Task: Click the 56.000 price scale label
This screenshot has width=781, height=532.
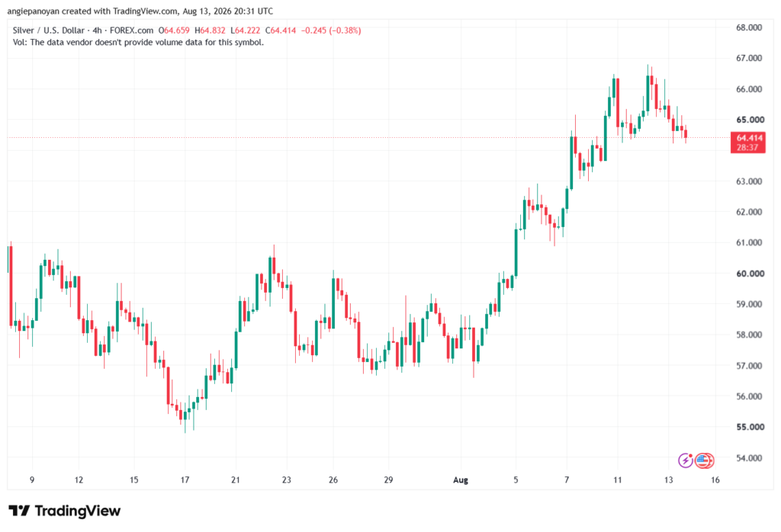Action: [x=749, y=396]
